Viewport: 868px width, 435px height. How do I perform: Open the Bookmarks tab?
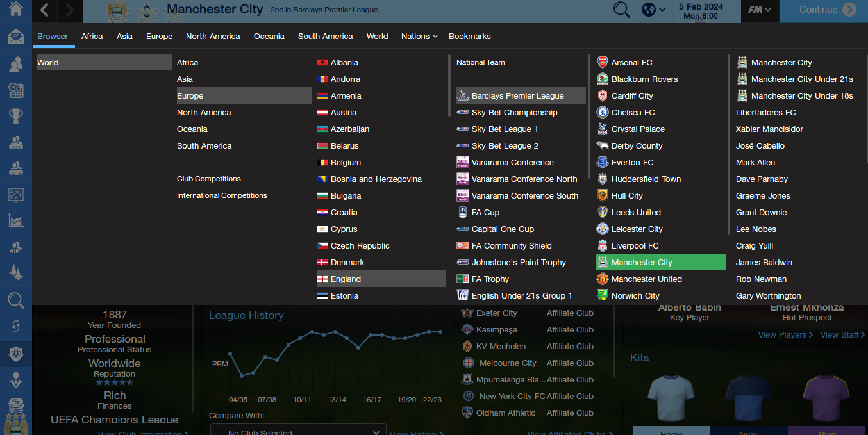pyautogui.click(x=470, y=37)
